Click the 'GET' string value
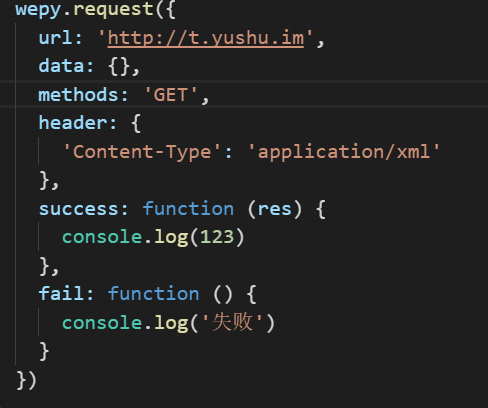 [171, 94]
